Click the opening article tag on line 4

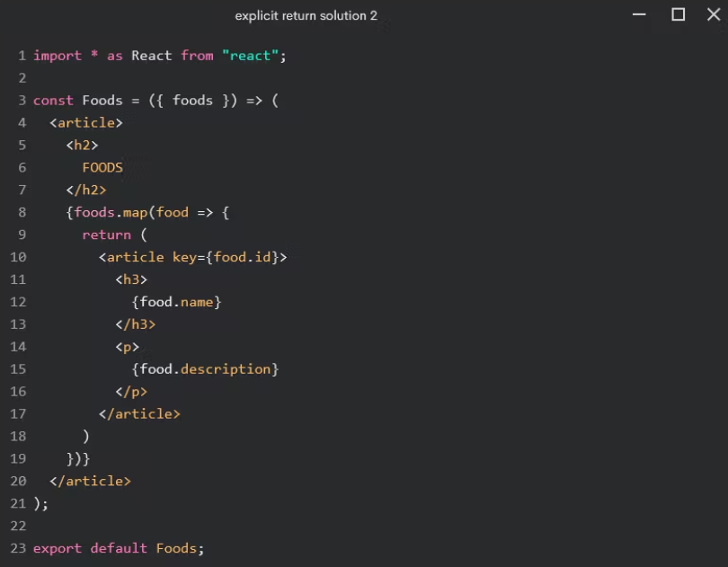click(86, 123)
